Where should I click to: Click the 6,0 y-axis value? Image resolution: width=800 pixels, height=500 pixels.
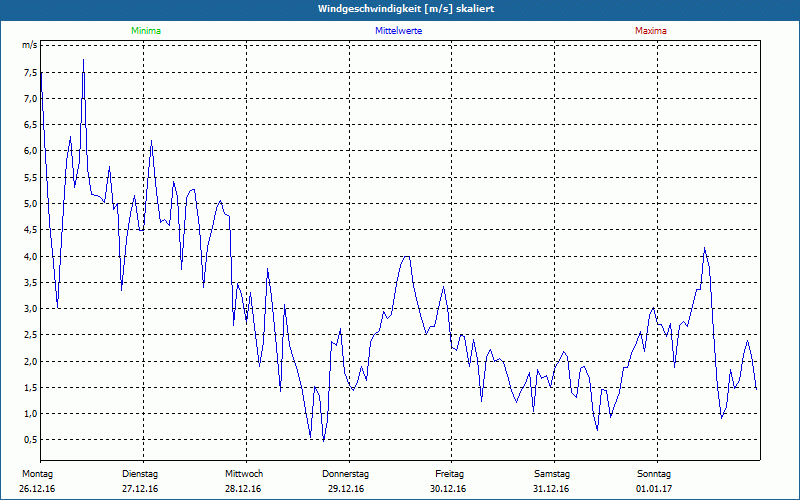[x=30, y=151]
